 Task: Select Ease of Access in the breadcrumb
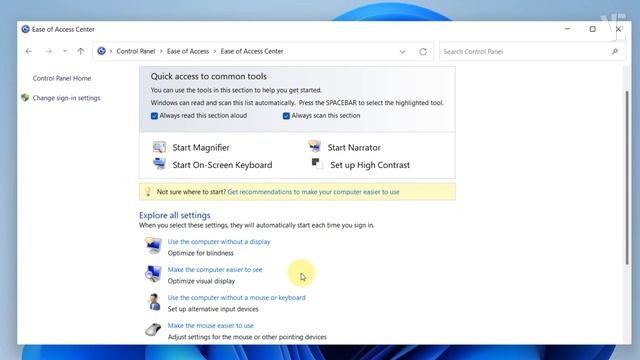click(188, 51)
